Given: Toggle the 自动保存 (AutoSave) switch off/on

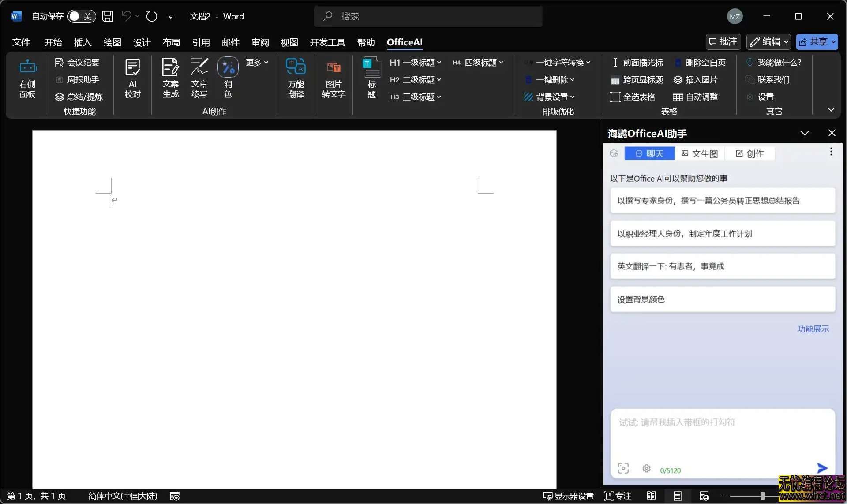Looking at the screenshot, I should click(82, 16).
